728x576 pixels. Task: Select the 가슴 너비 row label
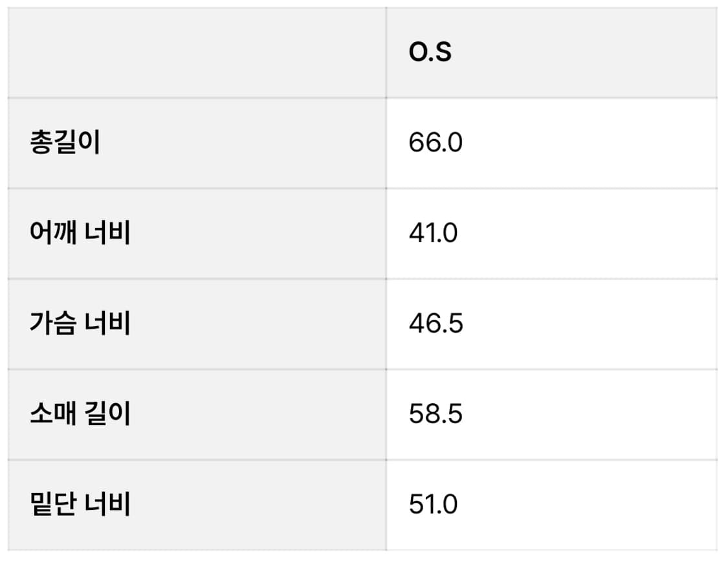[80, 324]
